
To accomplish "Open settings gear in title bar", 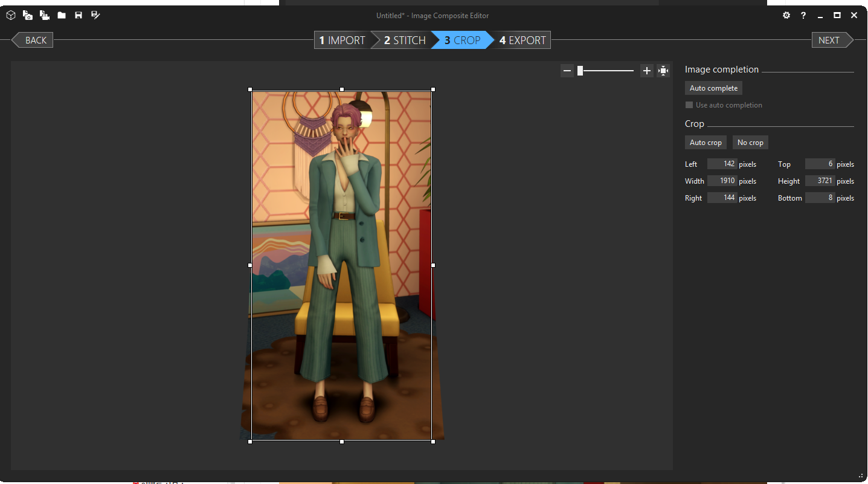I will click(x=786, y=15).
